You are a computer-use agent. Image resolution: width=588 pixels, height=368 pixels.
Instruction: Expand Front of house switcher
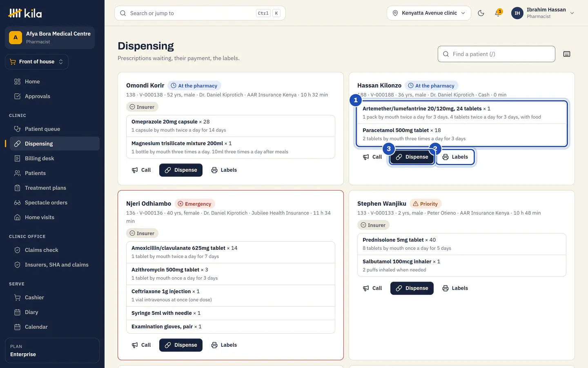37,62
